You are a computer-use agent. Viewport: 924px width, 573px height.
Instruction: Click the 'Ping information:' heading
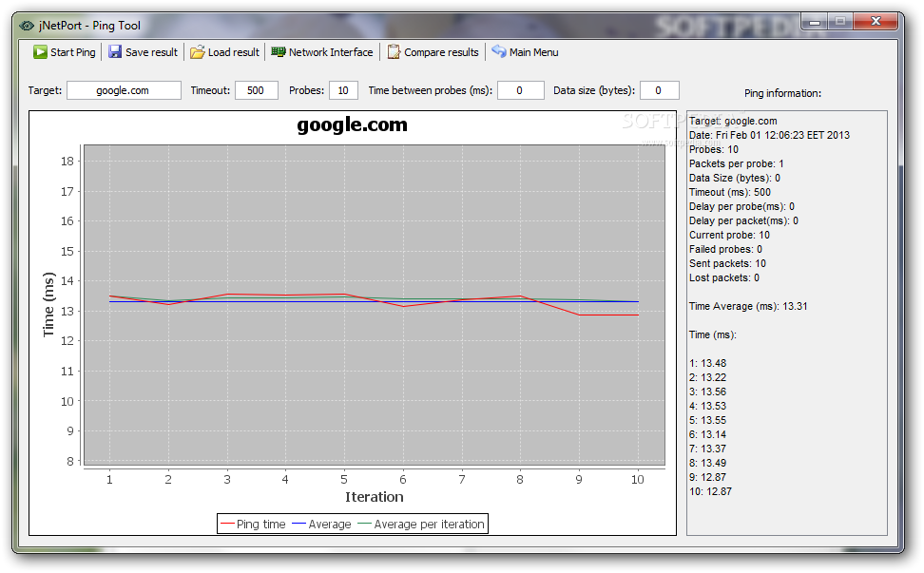782,93
